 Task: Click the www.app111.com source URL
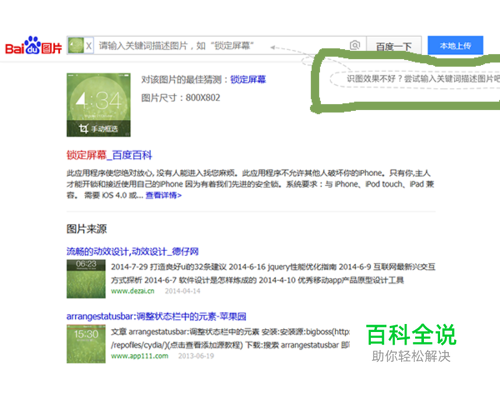(140, 356)
